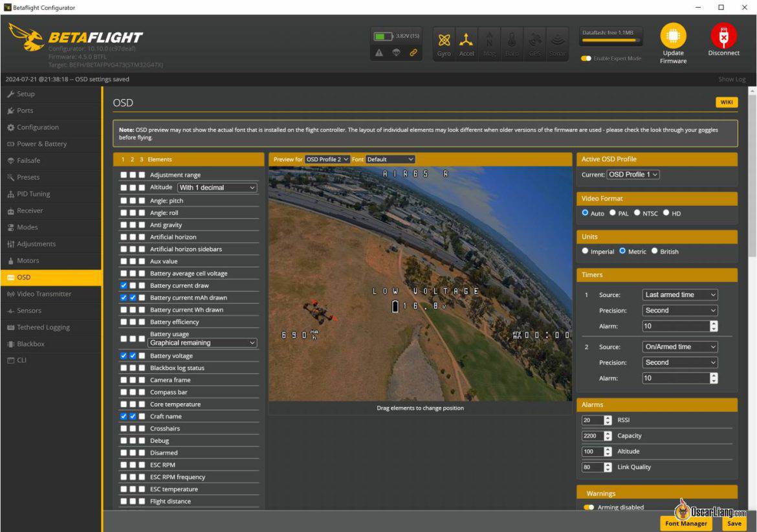Open the WIKI link button

pyautogui.click(x=727, y=102)
